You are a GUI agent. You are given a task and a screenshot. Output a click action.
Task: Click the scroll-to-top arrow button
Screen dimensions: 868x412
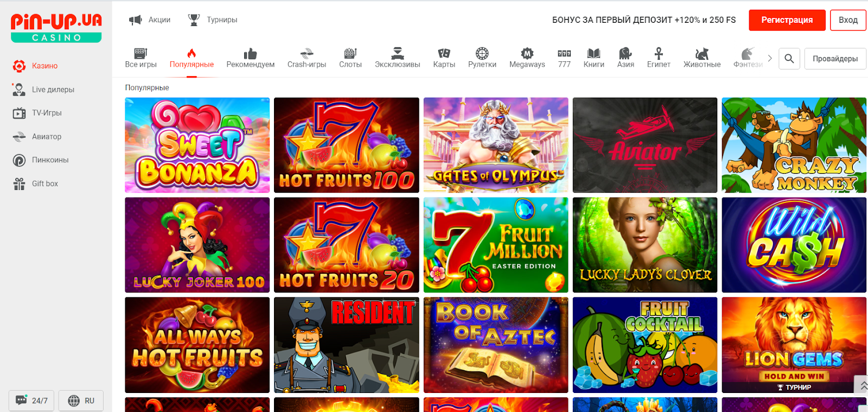pos(862,385)
